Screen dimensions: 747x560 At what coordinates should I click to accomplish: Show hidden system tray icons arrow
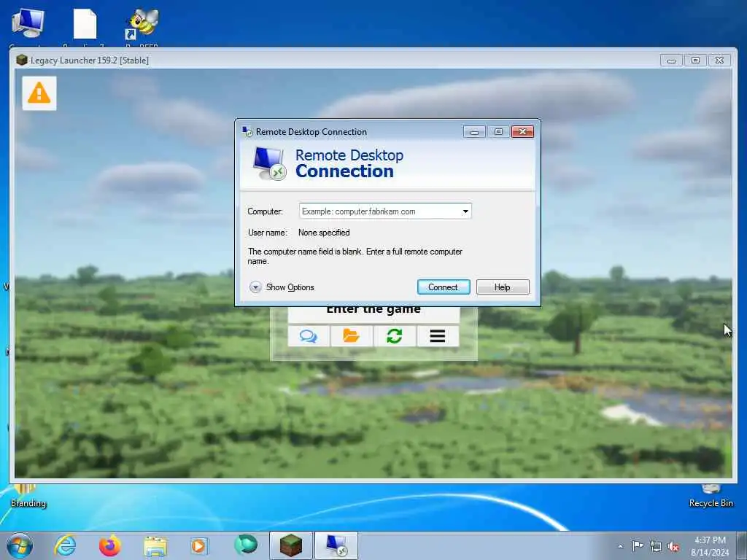620,547
